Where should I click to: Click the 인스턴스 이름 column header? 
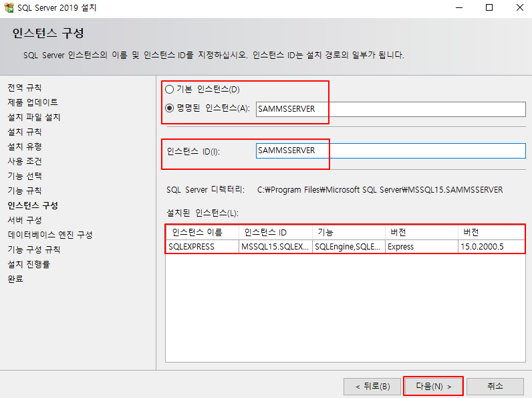[203, 232]
